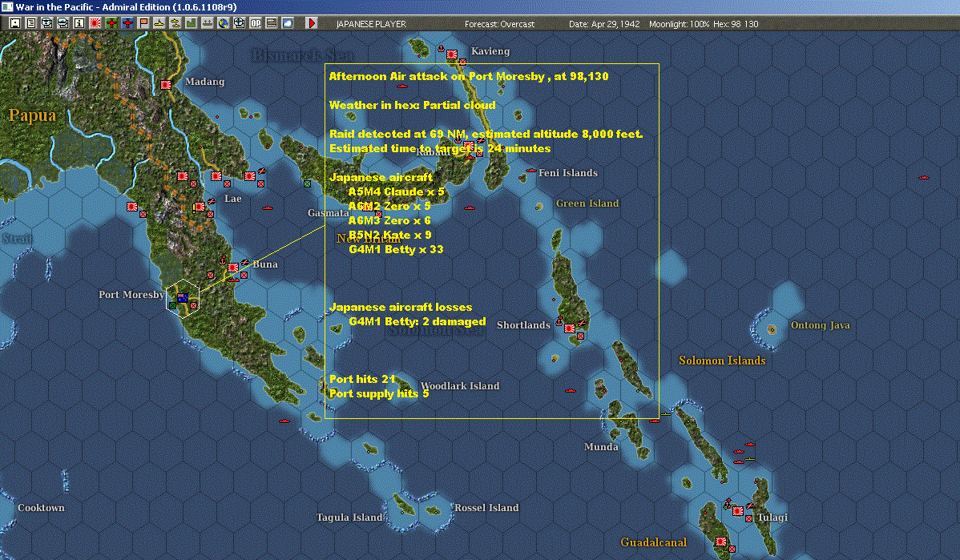The image size is (960, 560).
Task: Select the Australian flag at Port Moresby
Action: (183, 298)
